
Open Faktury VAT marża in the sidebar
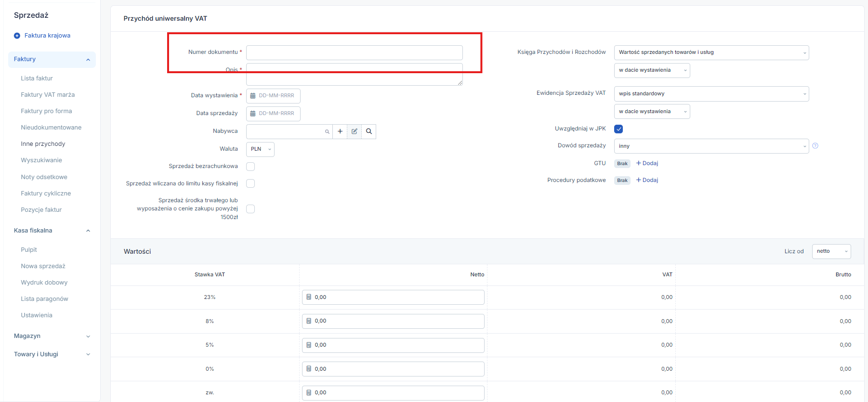pyautogui.click(x=48, y=95)
